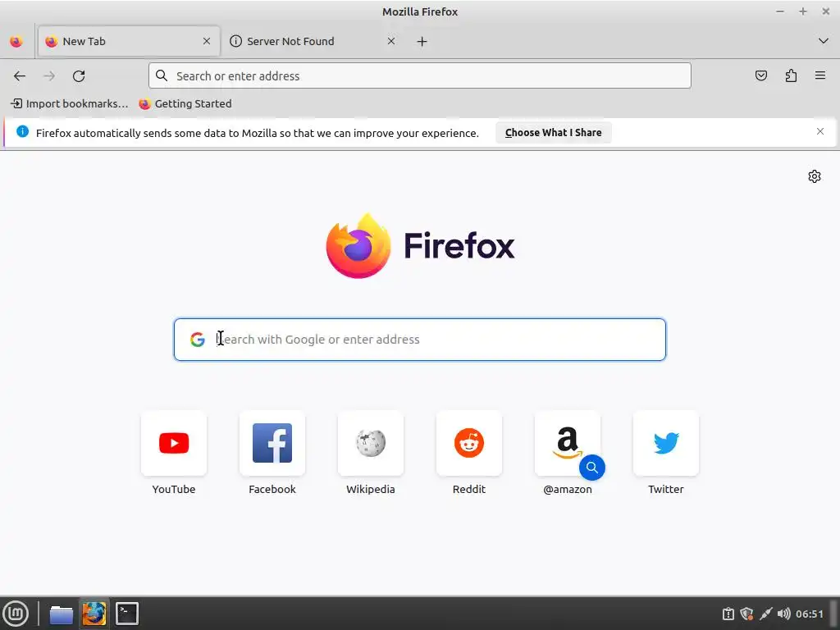This screenshot has width=840, height=630.
Task: Open the update manager shield icon
Action: (x=746, y=614)
